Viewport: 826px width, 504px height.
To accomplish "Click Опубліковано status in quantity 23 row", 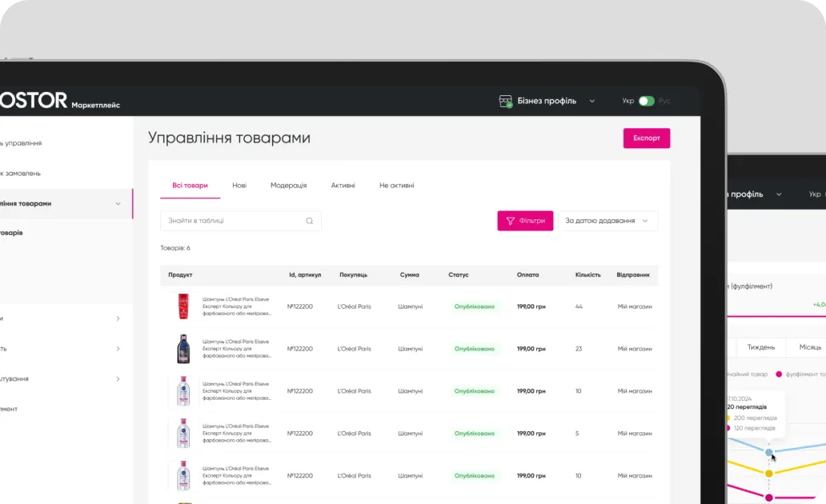I will (x=474, y=349).
